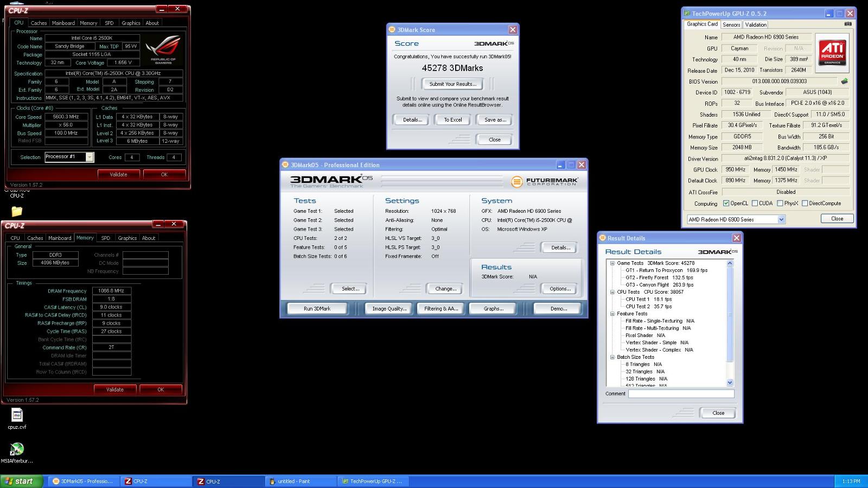Collapse the Feature Tests tree node
Image resolution: width=868 pixels, height=488 pixels.
click(x=612, y=314)
